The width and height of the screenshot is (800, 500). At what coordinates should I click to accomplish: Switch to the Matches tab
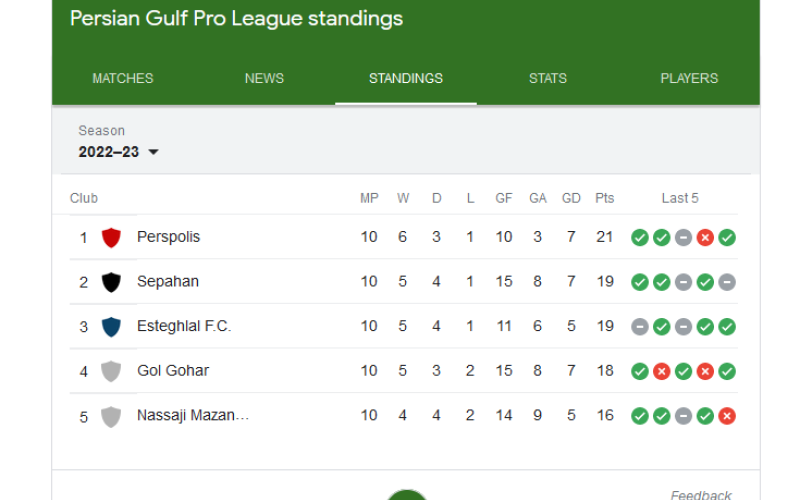[123, 78]
